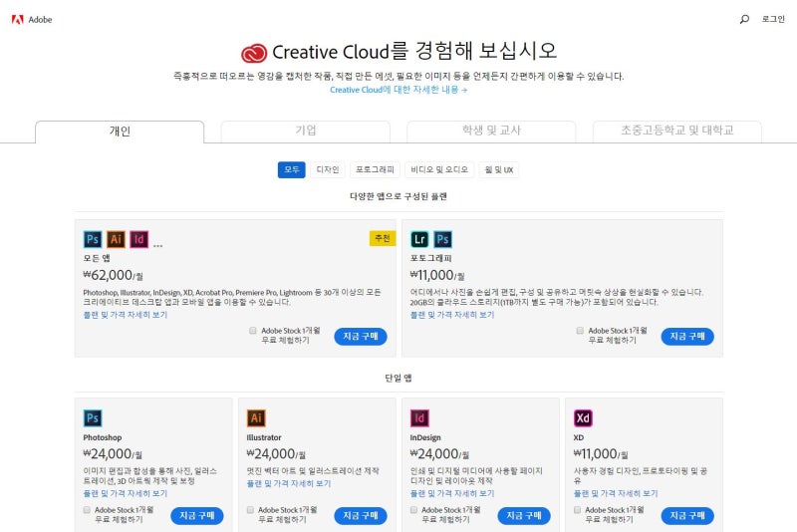
Task: View plan and pricing details for XD
Action: pyautogui.click(x=616, y=494)
